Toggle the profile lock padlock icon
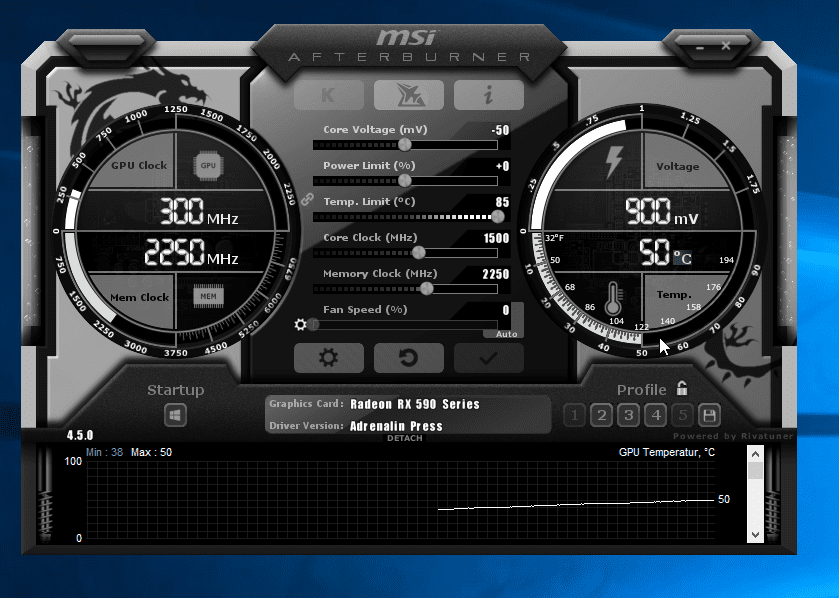 tap(682, 388)
